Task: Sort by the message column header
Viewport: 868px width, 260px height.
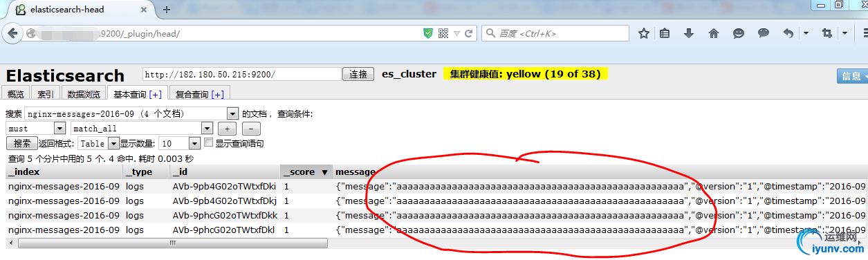Action: 600,171
